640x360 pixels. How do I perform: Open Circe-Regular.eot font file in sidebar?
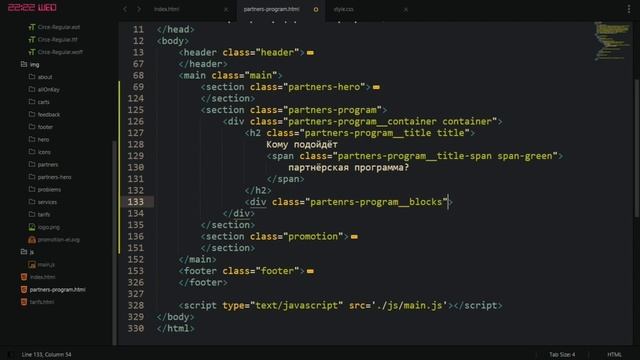[59, 27]
